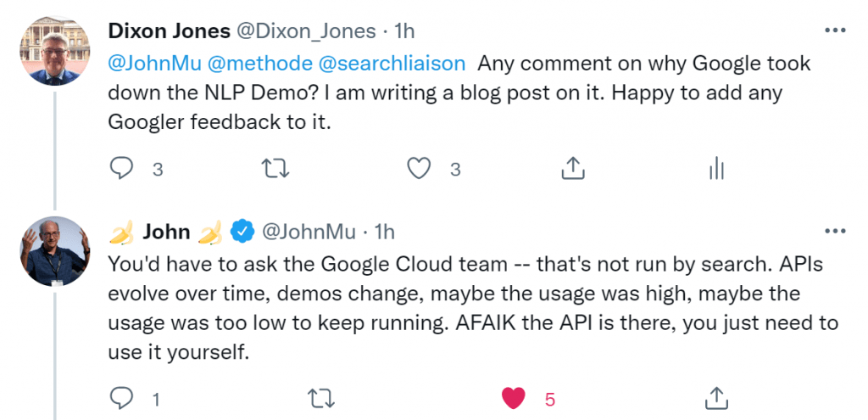Screen dimensions: 868x420
Task: Open the @JohnMu mention link
Action: point(154,64)
